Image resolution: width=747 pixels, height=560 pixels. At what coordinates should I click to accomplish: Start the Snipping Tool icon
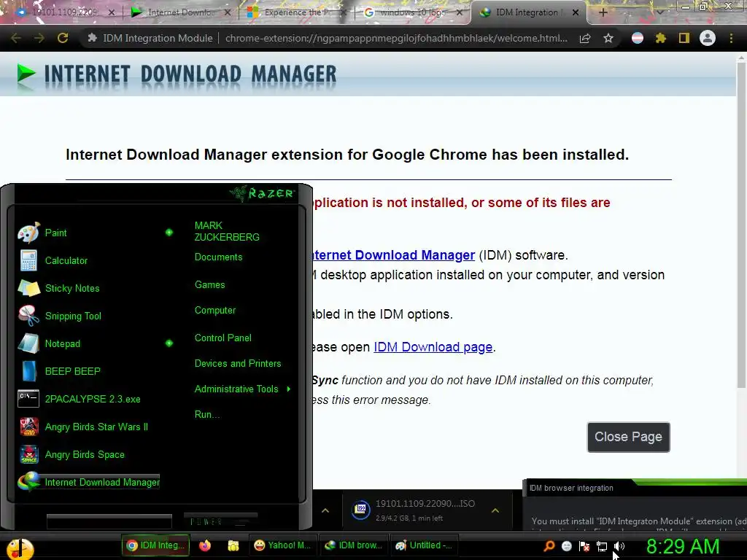click(x=28, y=316)
